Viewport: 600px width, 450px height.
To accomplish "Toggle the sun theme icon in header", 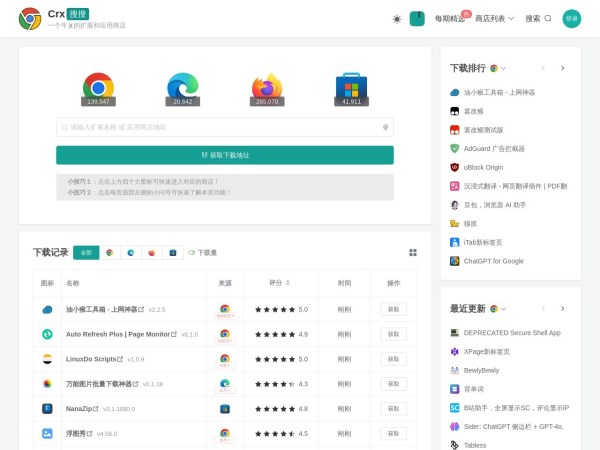I will [397, 19].
